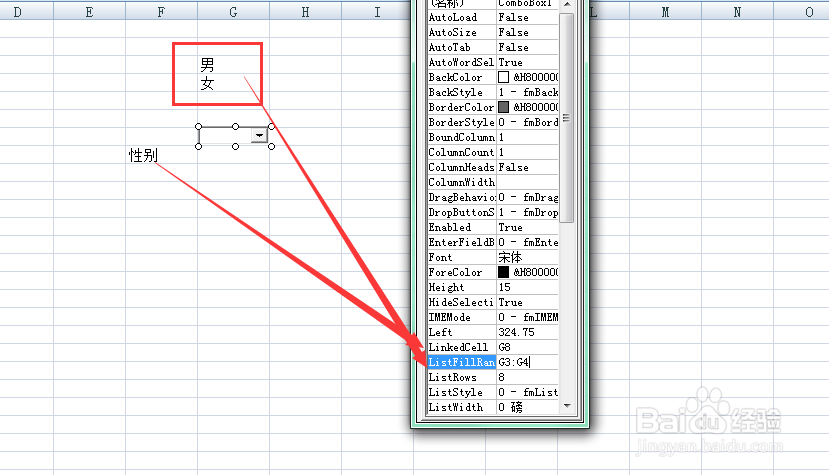
Task: Select column header N
Action: [737, 12]
